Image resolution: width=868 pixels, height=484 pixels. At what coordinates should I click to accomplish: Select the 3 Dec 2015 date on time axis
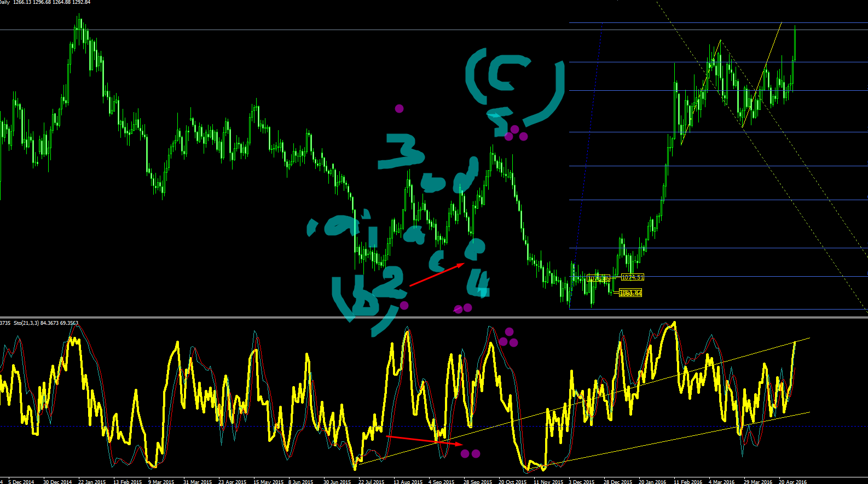pyautogui.click(x=582, y=482)
